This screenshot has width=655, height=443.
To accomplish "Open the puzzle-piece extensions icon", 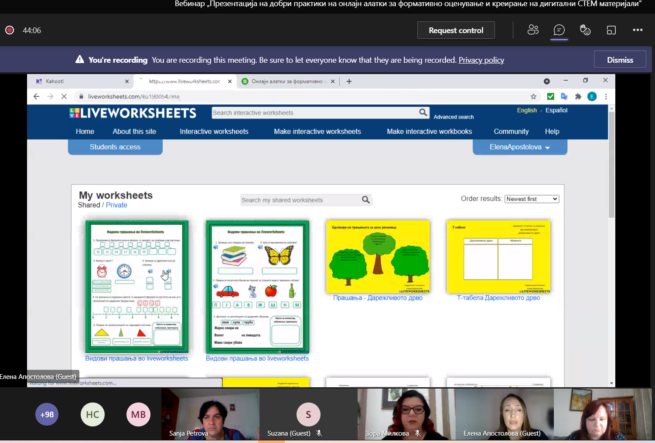I will tap(578, 97).
